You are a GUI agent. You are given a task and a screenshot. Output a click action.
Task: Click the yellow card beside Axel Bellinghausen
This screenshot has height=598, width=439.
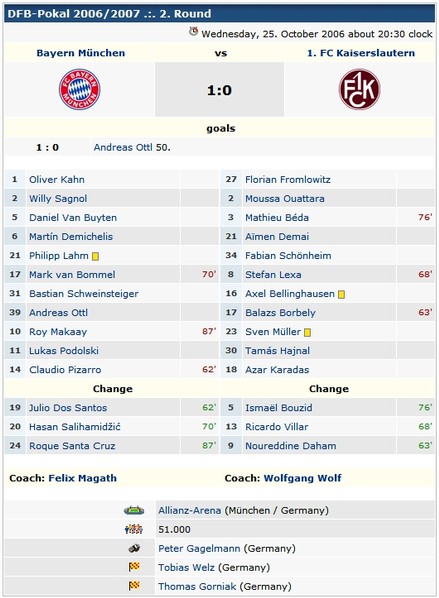[x=341, y=294]
